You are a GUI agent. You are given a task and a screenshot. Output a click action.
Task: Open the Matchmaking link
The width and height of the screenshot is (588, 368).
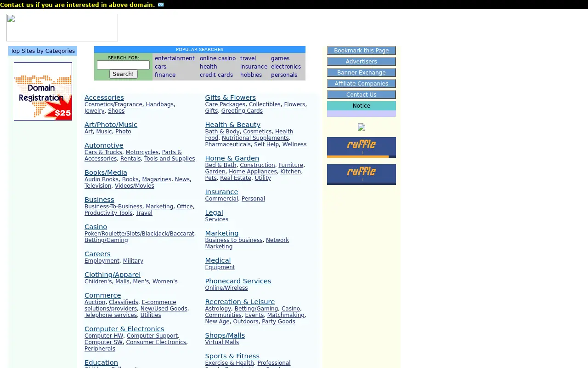click(x=286, y=315)
